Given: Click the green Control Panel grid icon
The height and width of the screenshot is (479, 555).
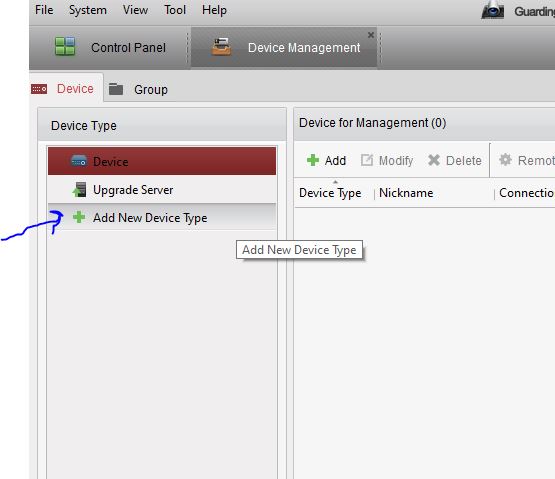Looking at the screenshot, I should [65, 46].
